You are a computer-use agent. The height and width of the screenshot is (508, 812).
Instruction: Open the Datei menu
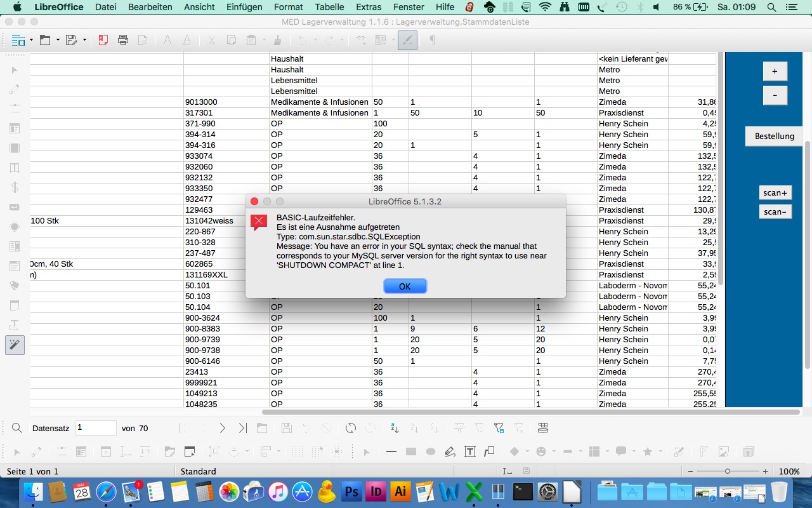point(106,7)
